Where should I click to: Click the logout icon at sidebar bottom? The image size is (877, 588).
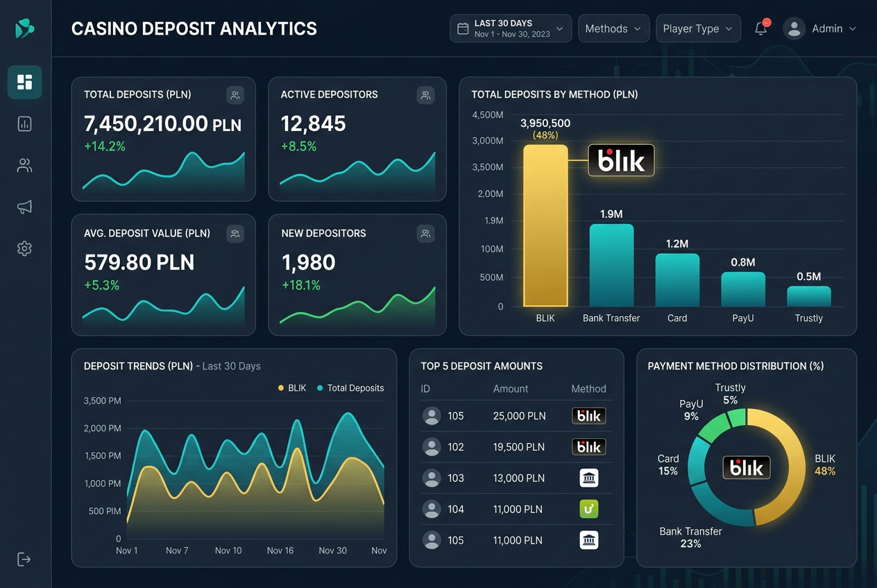(x=24, y=559)
